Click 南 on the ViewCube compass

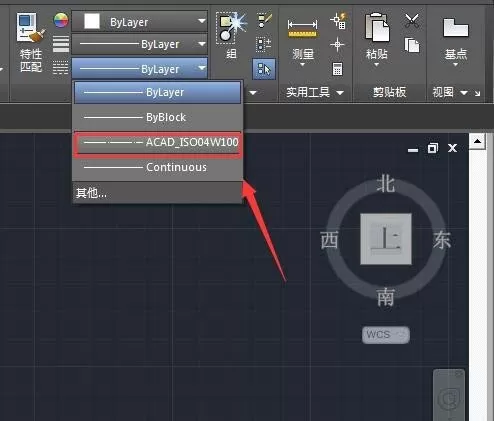coord(386,297)
